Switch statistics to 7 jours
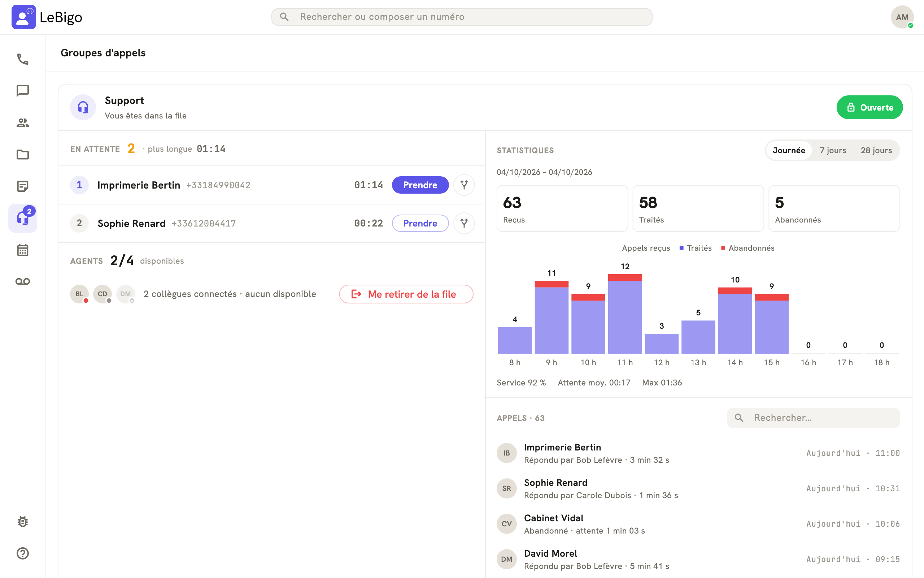The height and width of the screenshot is (578, 924). point(833,150)
